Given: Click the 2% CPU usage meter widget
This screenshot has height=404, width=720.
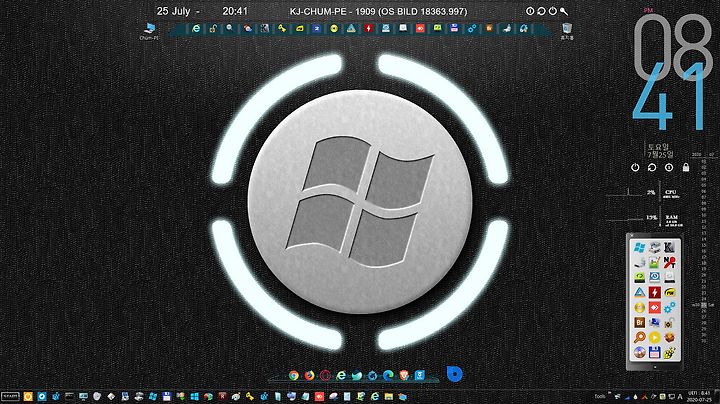Looking at the screenshot, I should (643, 193).
